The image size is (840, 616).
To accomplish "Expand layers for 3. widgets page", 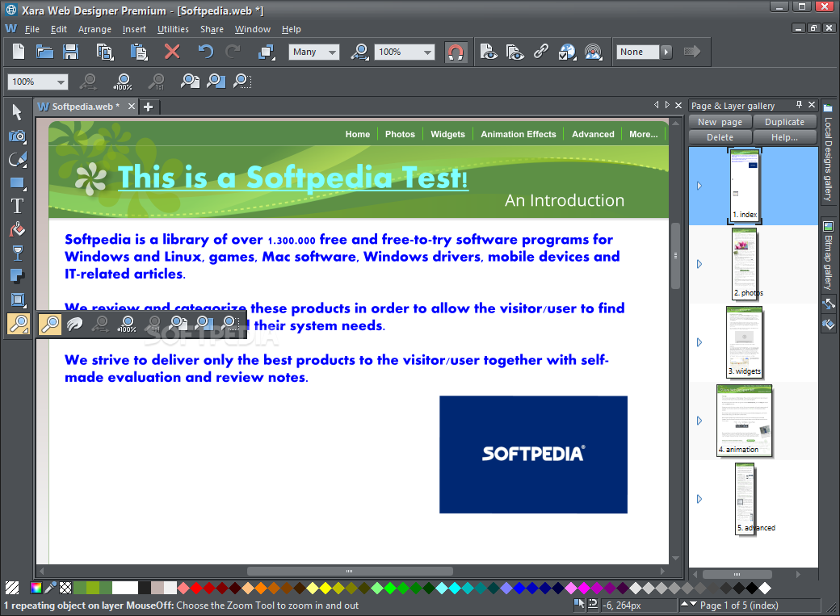I will pyautogui.click(x=699, y=342).
